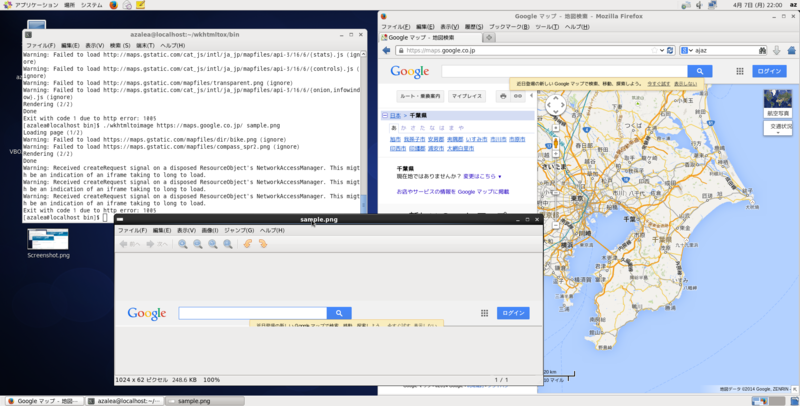Launch mail icon in top panel
Screen dimensions: 800x406
click(x=127, y=5)
